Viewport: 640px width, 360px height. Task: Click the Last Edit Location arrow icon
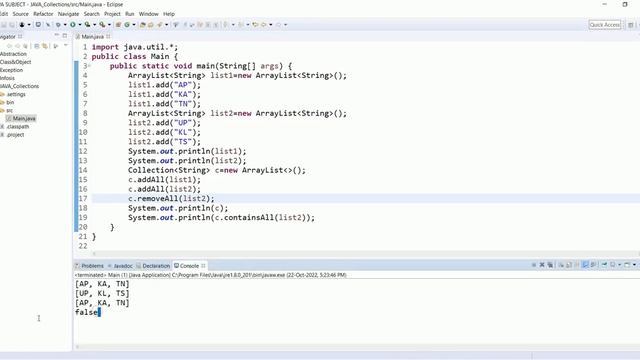coord(255,25)
